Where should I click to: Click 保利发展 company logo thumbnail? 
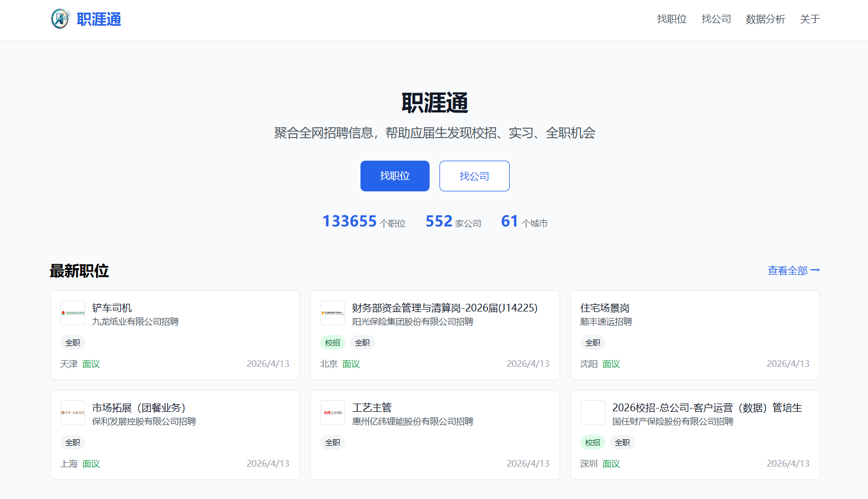[x=72, y=412]
